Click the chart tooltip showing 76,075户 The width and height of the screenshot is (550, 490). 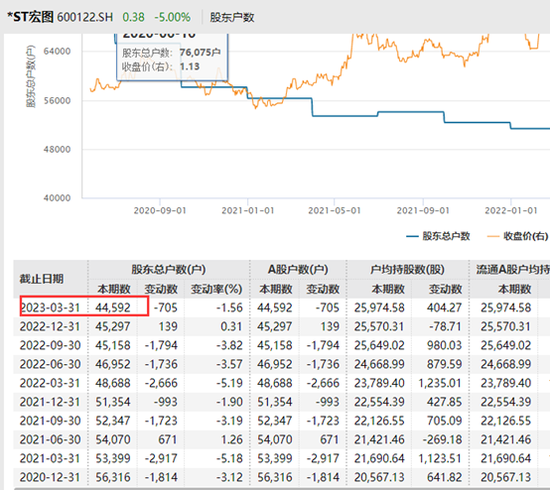172,57
